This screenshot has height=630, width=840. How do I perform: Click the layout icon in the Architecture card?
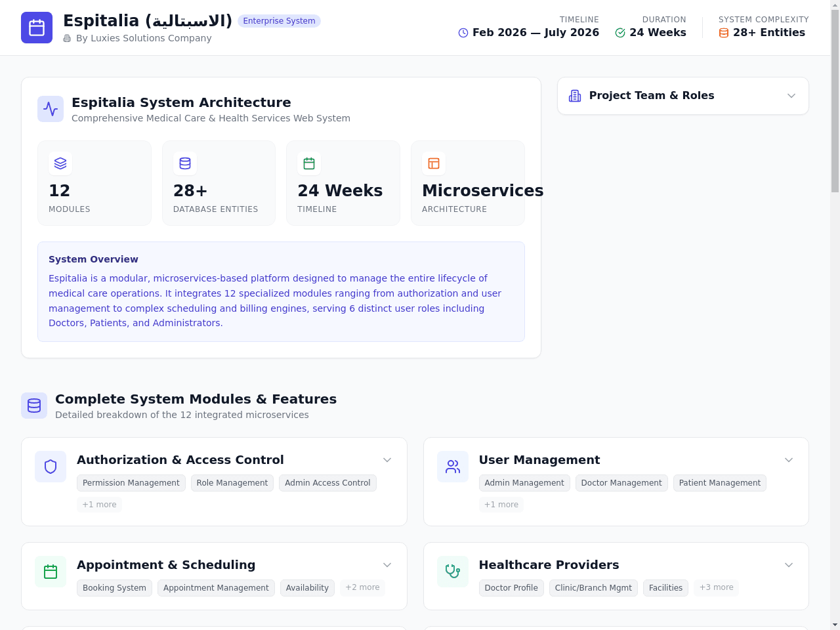pyautogui.click(x=434, y=163)
